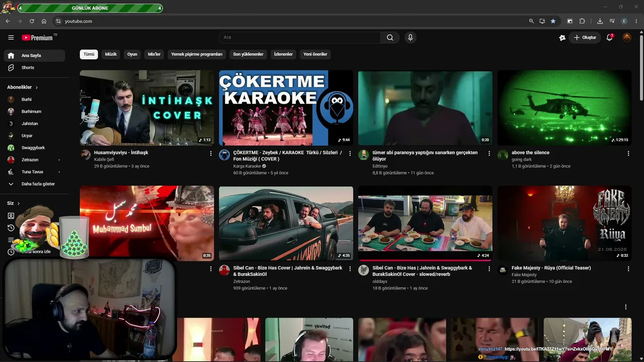The image size is (644, 362).
Task: Open video title 'above the silence'
Action: [530, 153]
